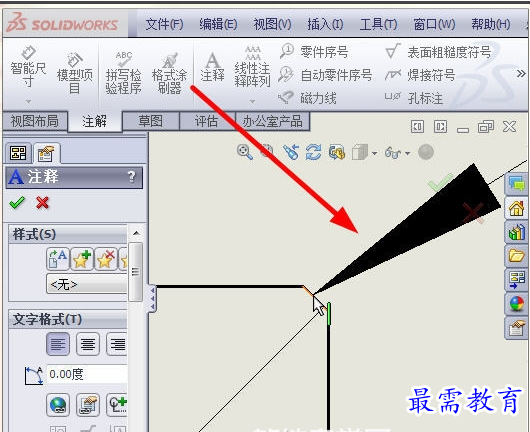Launch the Spell Checker tool

tap(123, 73)
